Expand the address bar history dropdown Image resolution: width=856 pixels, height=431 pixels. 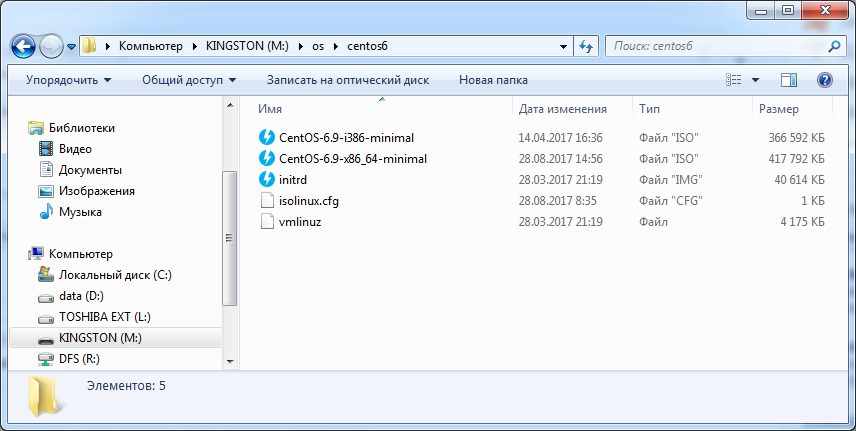pos(566,46)
